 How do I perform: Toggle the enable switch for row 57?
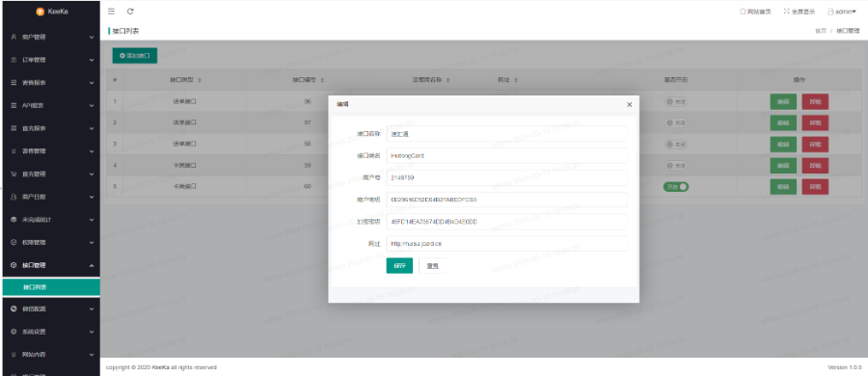pyautogui.click(x=676, y=122)
